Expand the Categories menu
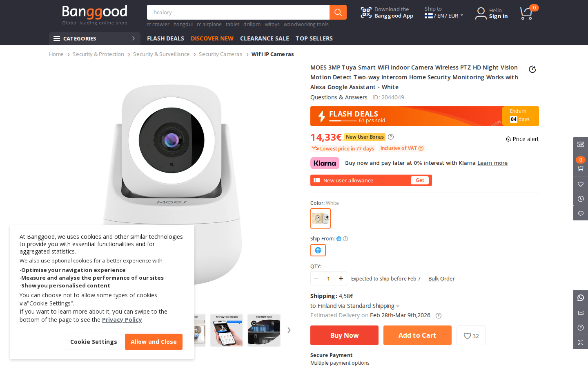The image size is (588, 368). pyautogui.click(x=95, y=38)
